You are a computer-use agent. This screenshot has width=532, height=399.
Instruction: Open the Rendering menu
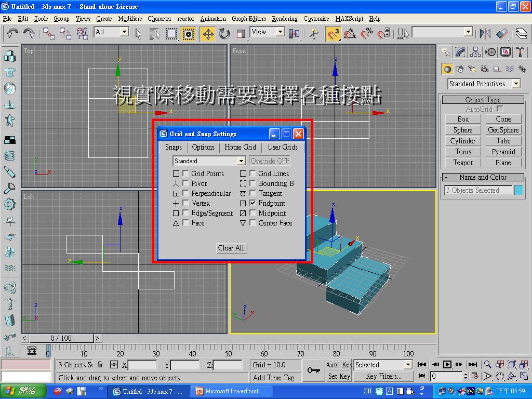(x=285, y=19)
